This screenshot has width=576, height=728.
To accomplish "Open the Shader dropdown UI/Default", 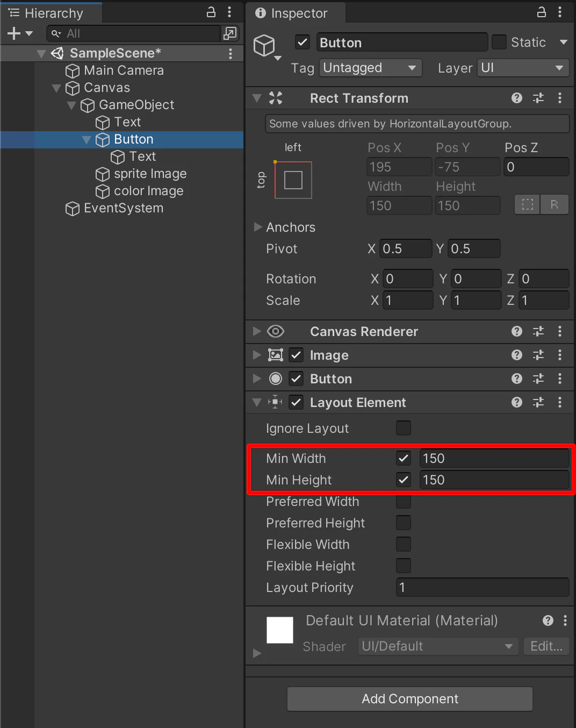I will [438, 646].
